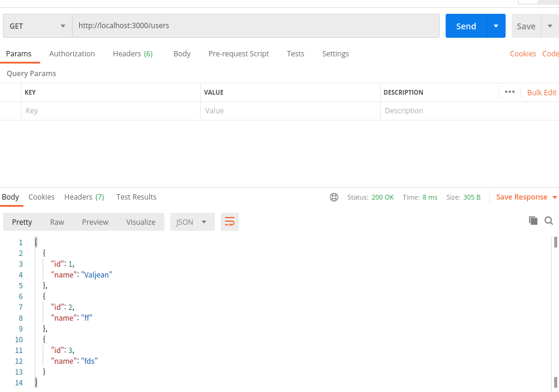559x392 pixels.
Task: Click the query param Description field
Action: (470, 111)
